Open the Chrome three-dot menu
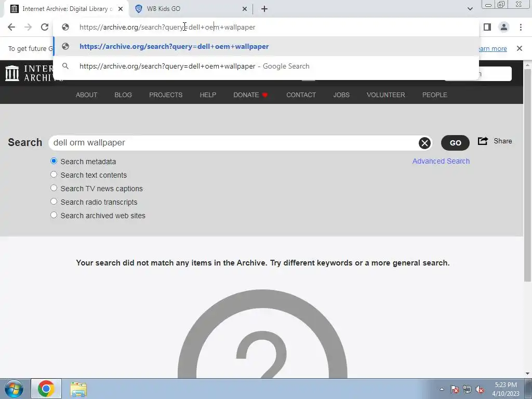The height and width of the screenshot is (399, 532). point(521,27)
